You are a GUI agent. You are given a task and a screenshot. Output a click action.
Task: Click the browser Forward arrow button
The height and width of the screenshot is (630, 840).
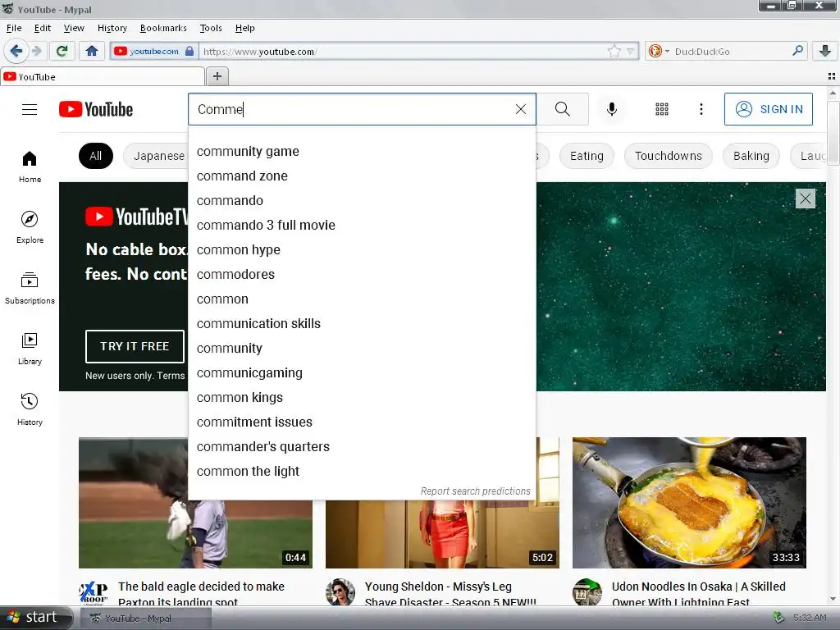(x=36, y=51)
